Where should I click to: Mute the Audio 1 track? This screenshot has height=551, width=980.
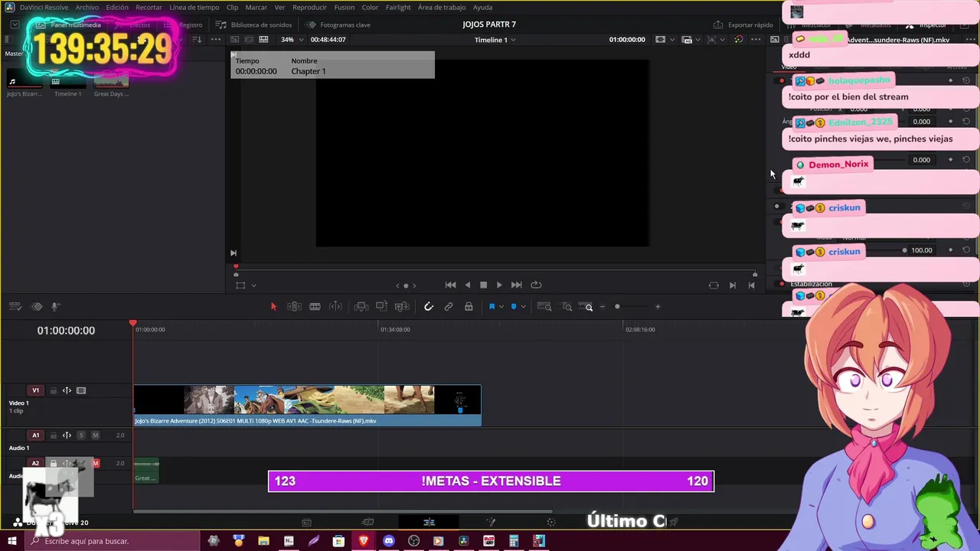coord(95,435)
